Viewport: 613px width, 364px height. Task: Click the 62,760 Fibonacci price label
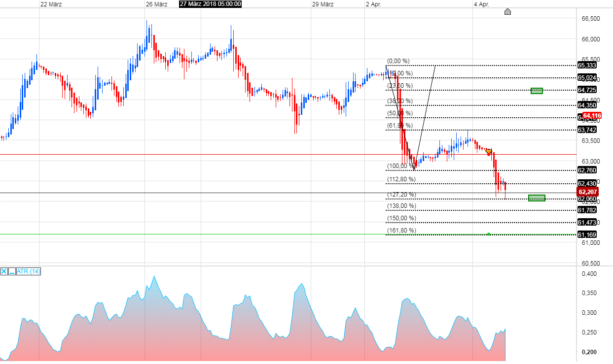(x=587, y=170)
